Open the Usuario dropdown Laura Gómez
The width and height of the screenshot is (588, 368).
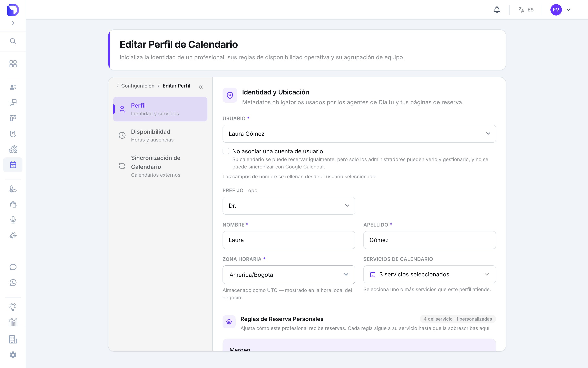tap(359, 134)
